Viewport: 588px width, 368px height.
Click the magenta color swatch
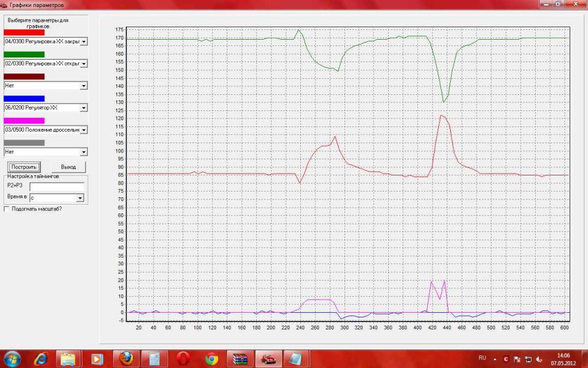(24, 121)
